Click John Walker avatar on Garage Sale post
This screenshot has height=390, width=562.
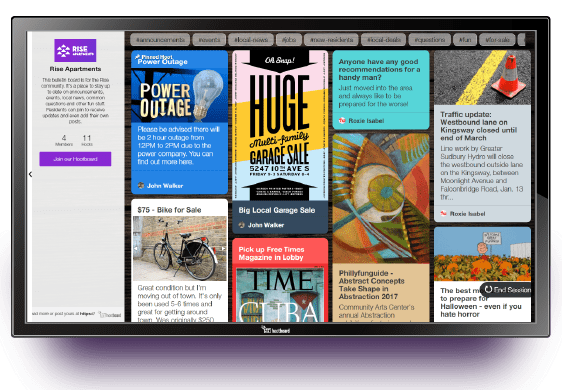(242, 225)
